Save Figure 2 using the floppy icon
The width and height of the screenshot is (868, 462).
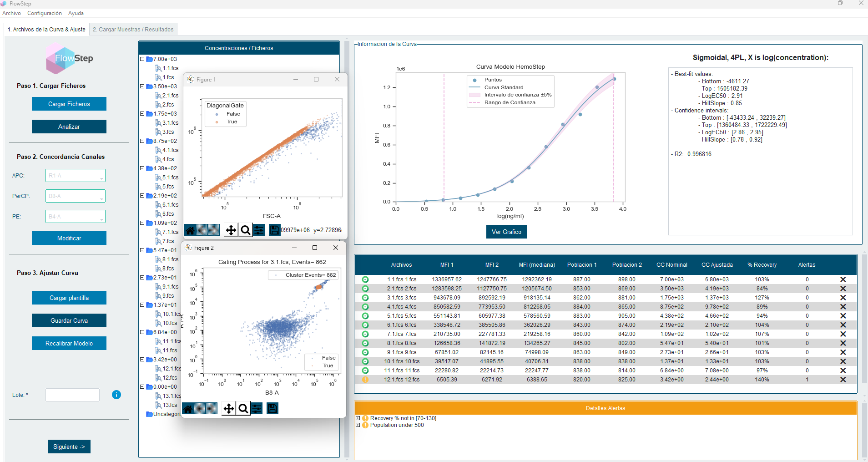pyautogui.click(x=273, y=409)
